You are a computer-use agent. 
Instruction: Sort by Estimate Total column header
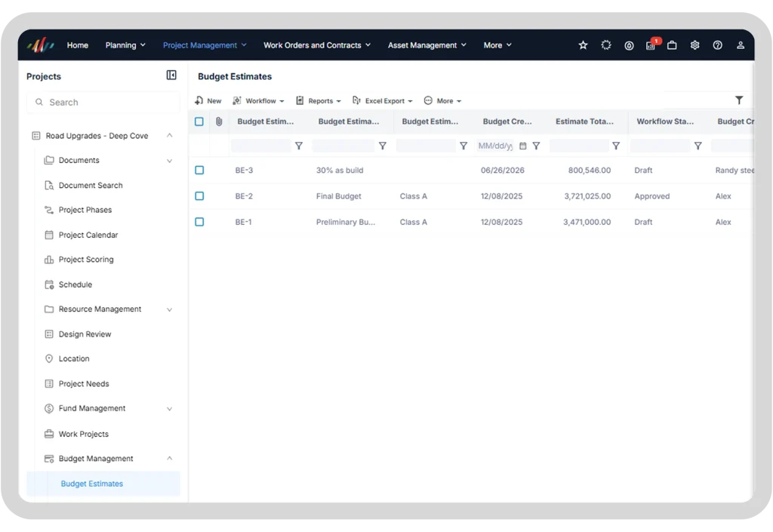click(x=585, y=121)
